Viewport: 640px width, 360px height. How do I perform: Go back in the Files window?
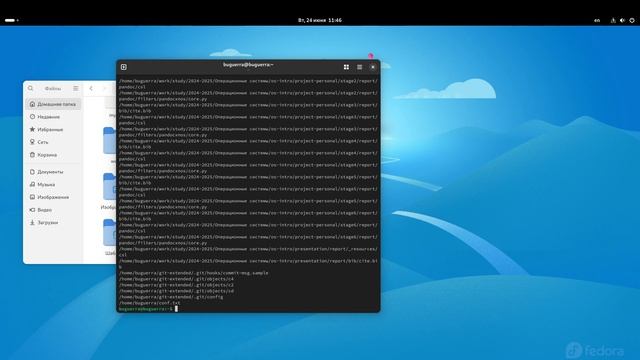[x=91, y=88]
